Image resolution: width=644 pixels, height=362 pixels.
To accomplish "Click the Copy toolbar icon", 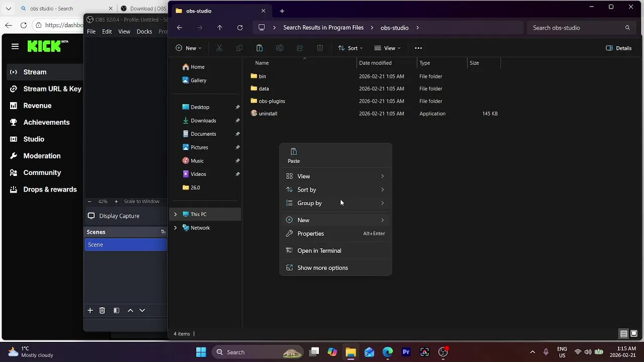I will [x=239, y=48].
